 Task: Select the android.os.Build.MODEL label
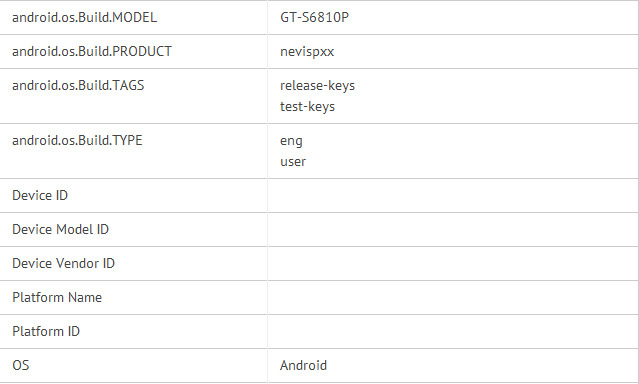click(x=84, y=18)
